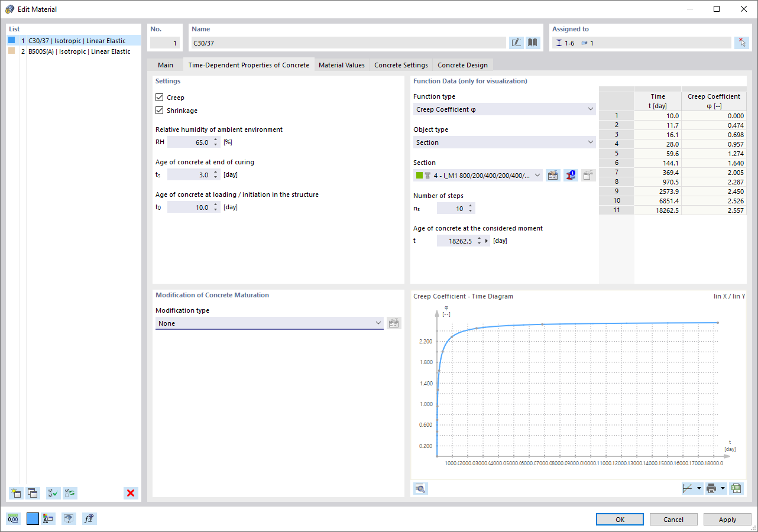This screenshot has width=758, height=532.
Task: Open the Concrete Settings tab
Action: 401,65
